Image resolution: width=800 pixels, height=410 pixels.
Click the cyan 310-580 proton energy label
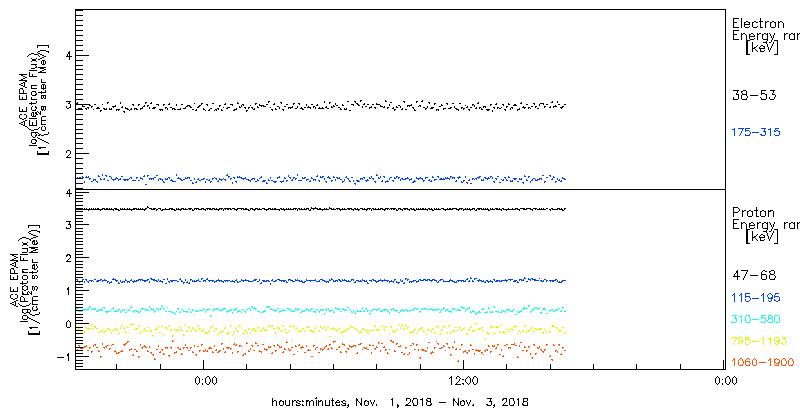pyautogui.click(x=756, y=319)
